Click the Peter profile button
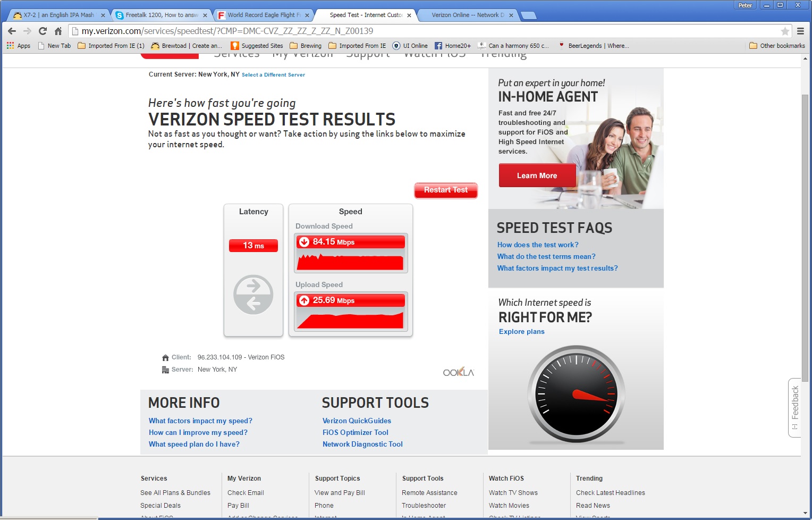The width and height of the screenshot is (812, 520). click(x=745, y=5)
